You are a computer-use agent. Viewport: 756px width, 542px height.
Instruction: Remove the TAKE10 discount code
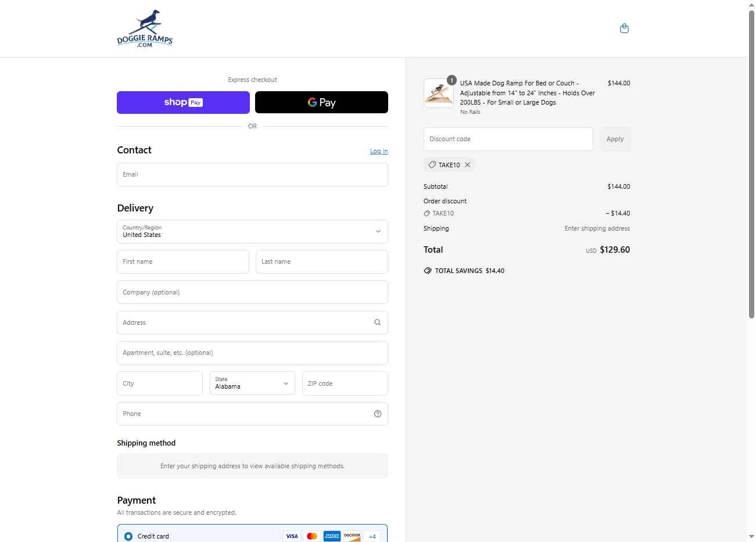click(467, 165)
